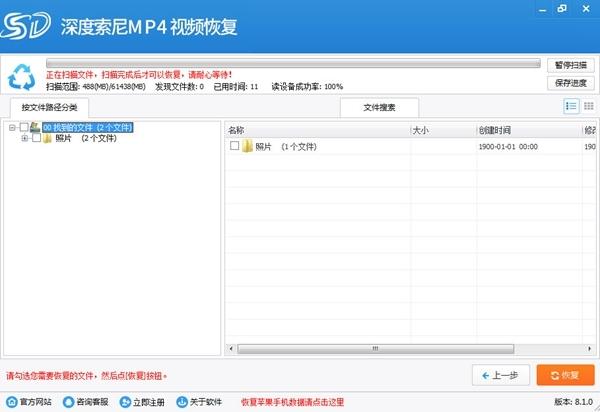Screen dimensions: 600x412
Task: Select 照片 (2个文件) tree item text
Action: point(86,138)
